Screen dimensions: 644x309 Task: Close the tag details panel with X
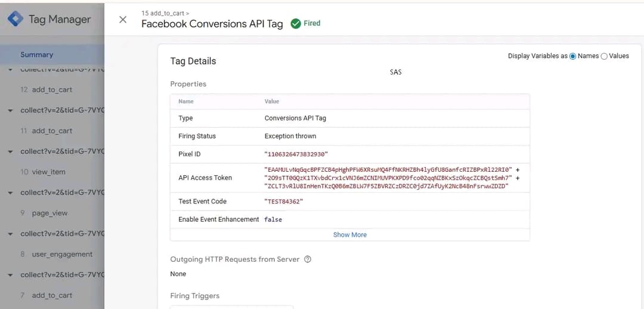click(x=123, y=20)
